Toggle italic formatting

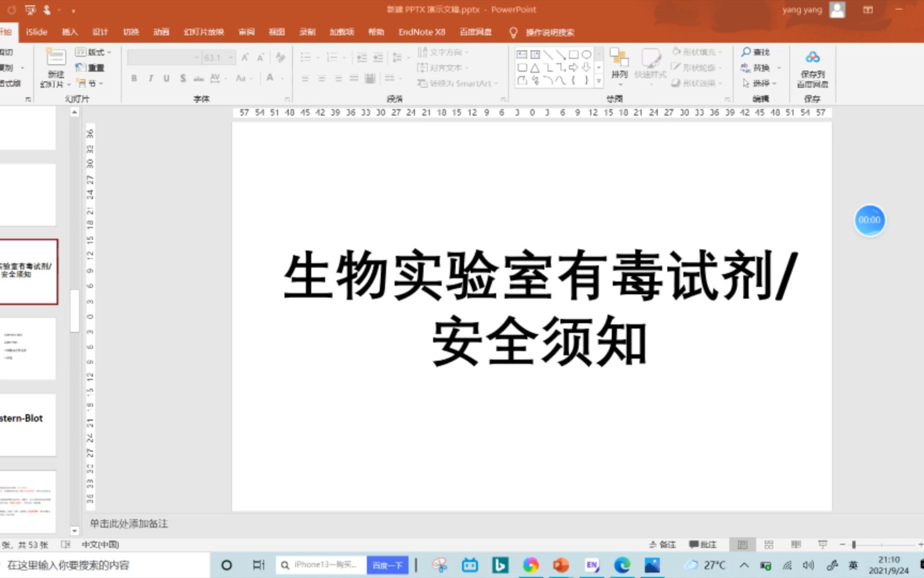[150, 78]
